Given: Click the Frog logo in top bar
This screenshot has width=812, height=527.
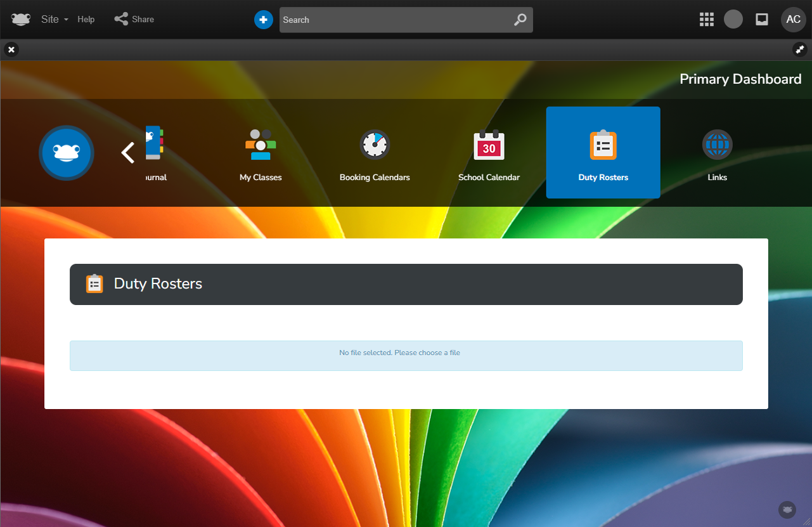Looking at the screenshot, I should point(21,19).
